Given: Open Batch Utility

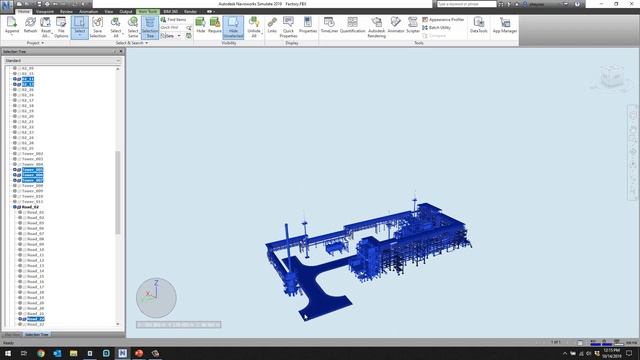Looking at the screenshot, I should point(436,28).
